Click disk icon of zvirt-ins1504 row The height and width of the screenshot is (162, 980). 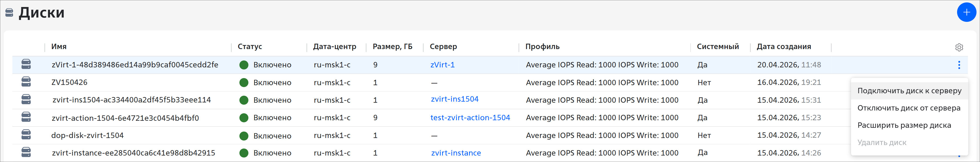coord(26,100)
